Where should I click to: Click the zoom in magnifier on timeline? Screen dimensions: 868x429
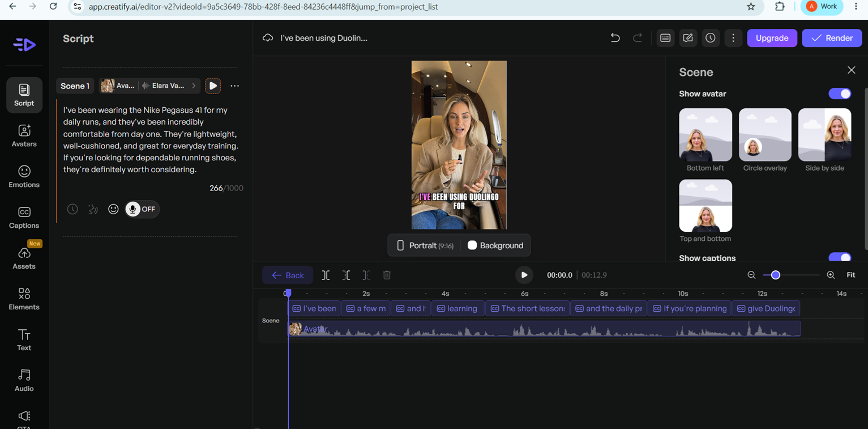(x=831, y=275)
